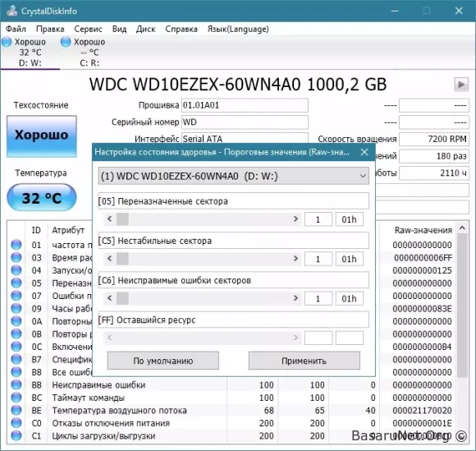476x451 pixels.
Task: Click status circle for attribute 05
Action: coord(16,283)
